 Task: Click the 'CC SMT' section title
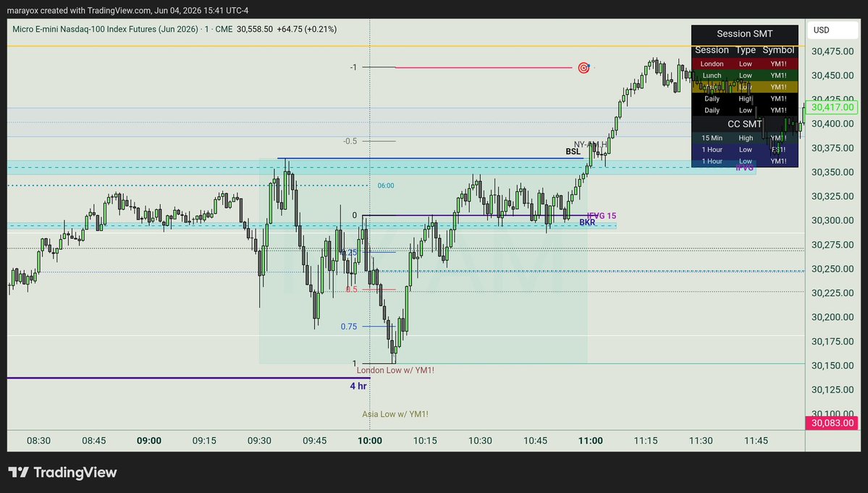pyautogui.click(x=744, y=124)
